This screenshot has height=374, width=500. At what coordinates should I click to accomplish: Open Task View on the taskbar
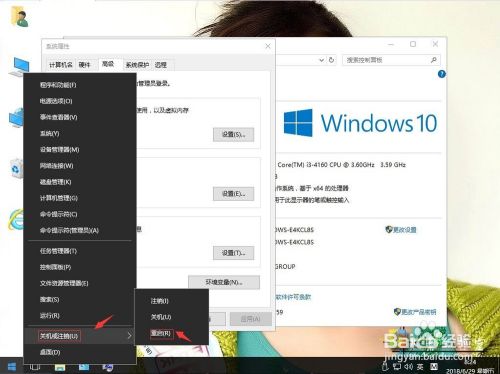35,367
